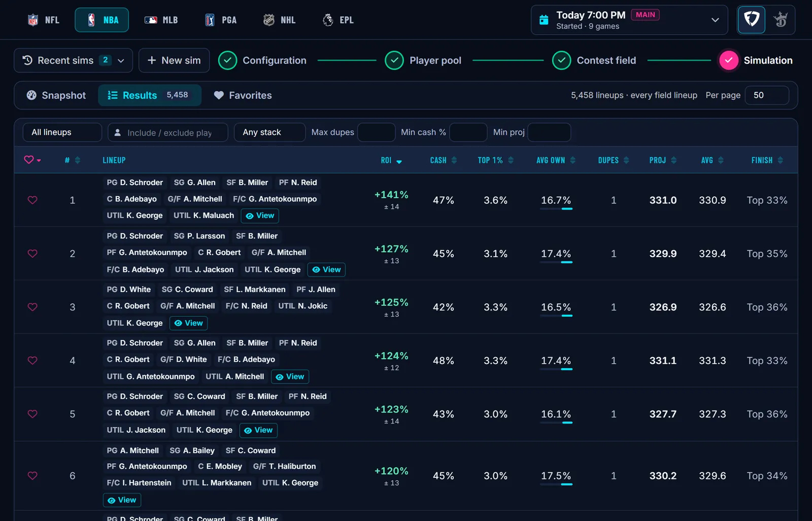Sort by the ROI column
This screenshot has height=521, width=812.
(x=391, y=160)
